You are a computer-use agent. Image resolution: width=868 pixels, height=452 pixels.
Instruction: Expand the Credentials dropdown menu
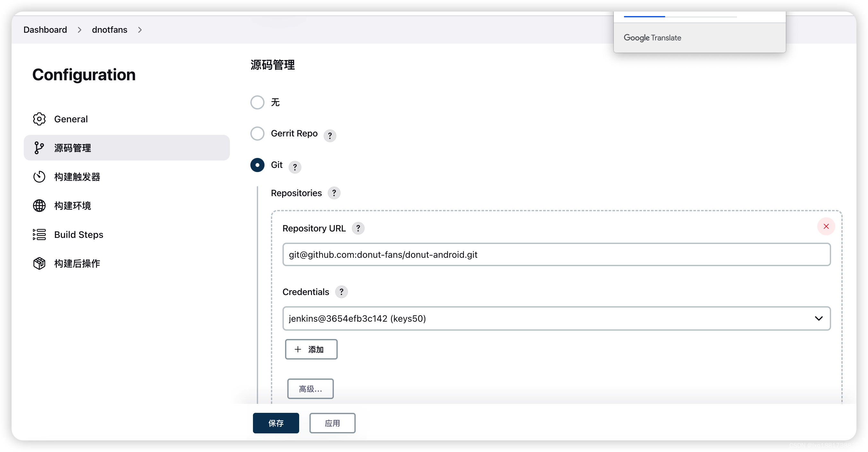pos(819,318)
